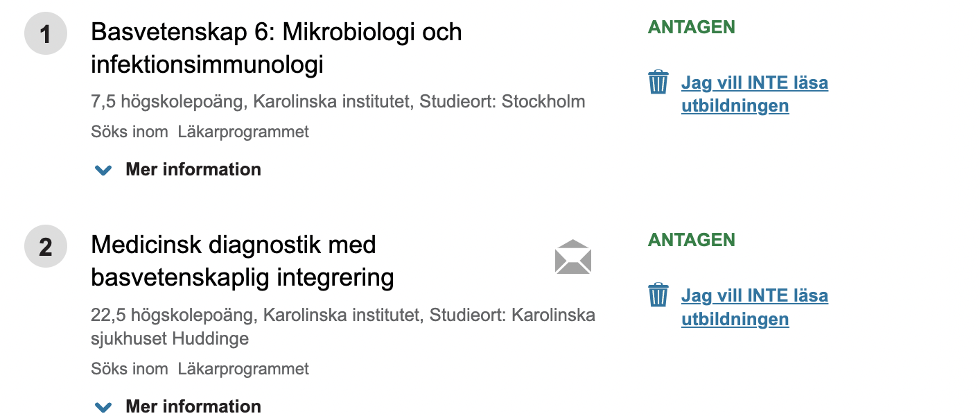Image resolution: width=980 pixels, height=416 pixels.
Task: Click 'Söks inom Läkarprogrammet' under Medicinsk diagnostik
Action: [200, 369]
